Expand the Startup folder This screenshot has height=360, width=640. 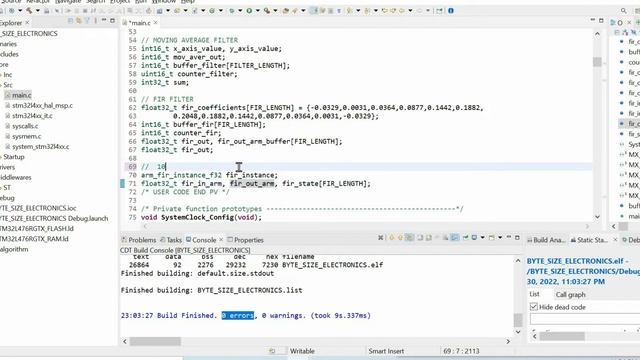tap(1, 157)
